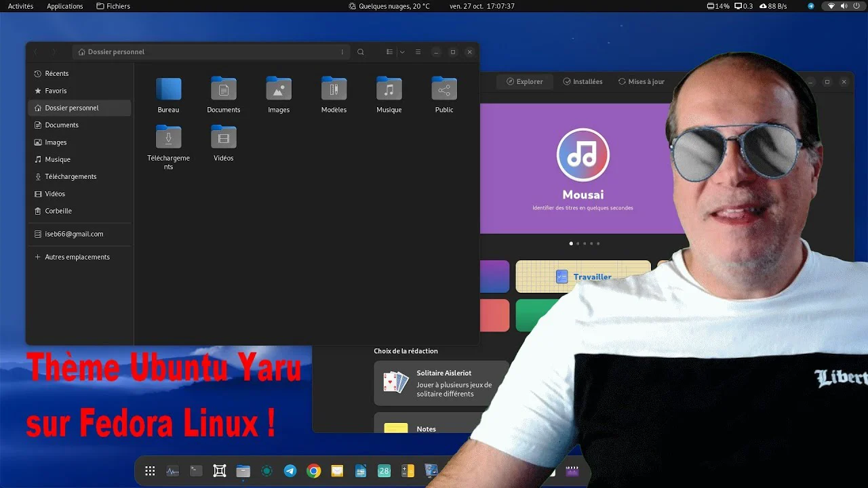Switch to the Installées tab in Software
This screenshot has width=868, height=488.
click(x=583, y=82)
